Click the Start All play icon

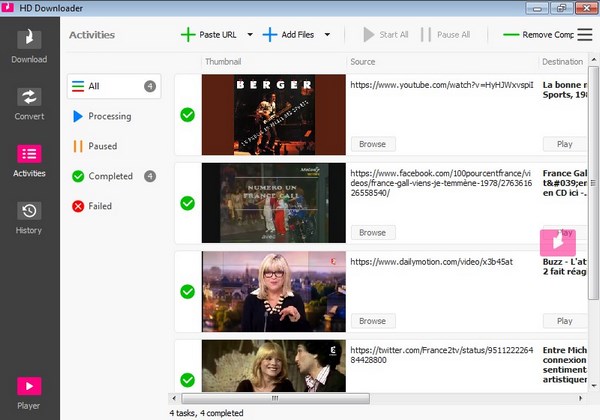(368, 34)
